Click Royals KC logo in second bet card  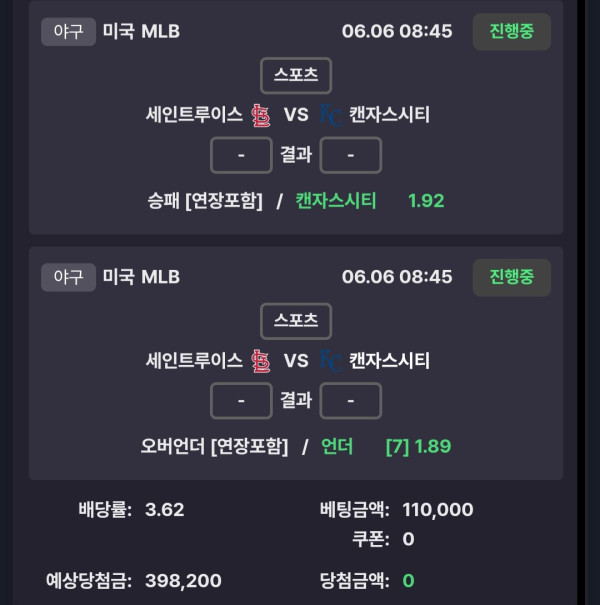pyautogui.click(x=331, y=361)
